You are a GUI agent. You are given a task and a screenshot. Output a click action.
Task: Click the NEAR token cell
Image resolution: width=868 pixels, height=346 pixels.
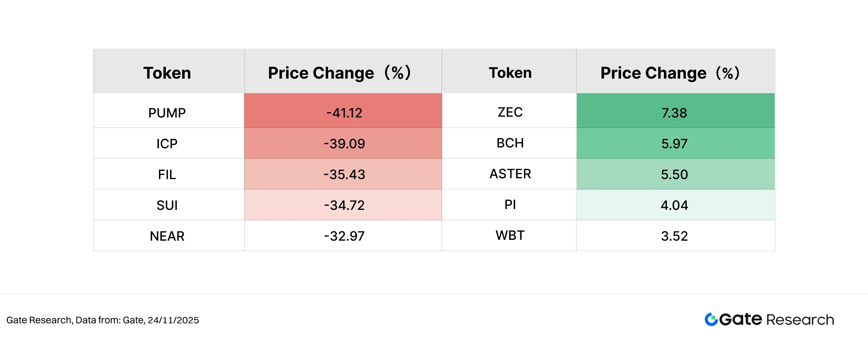pyautogui.click(x=167, y=236)
